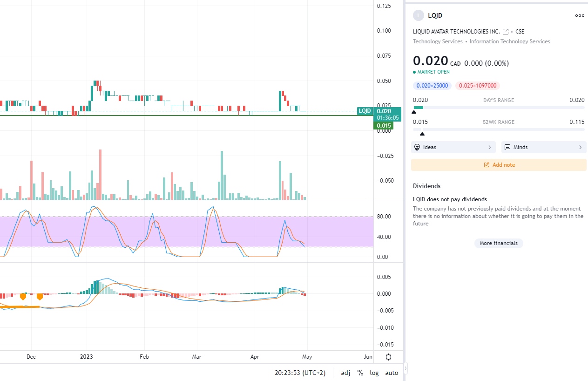Toggle auto scale mode
The width and height of the screenshot is (588, 381).
(392, 373)
